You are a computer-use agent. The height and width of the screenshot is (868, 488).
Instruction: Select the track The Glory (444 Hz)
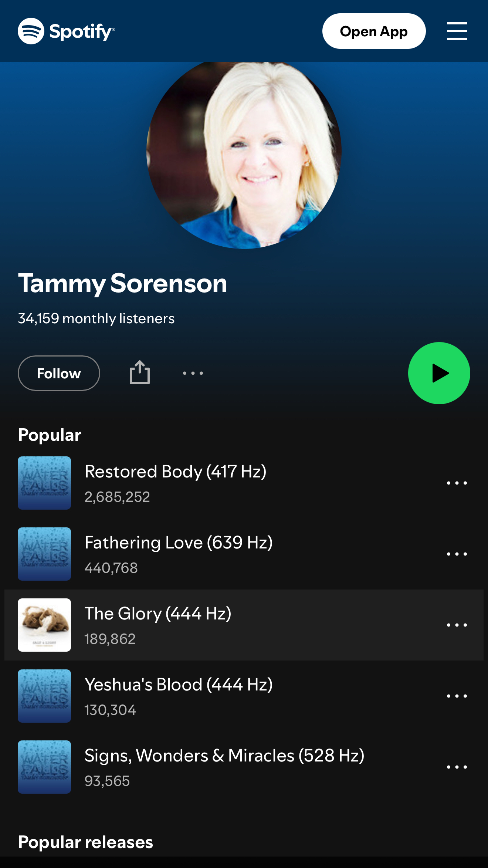pyautogui.click(x=244, y=625)
